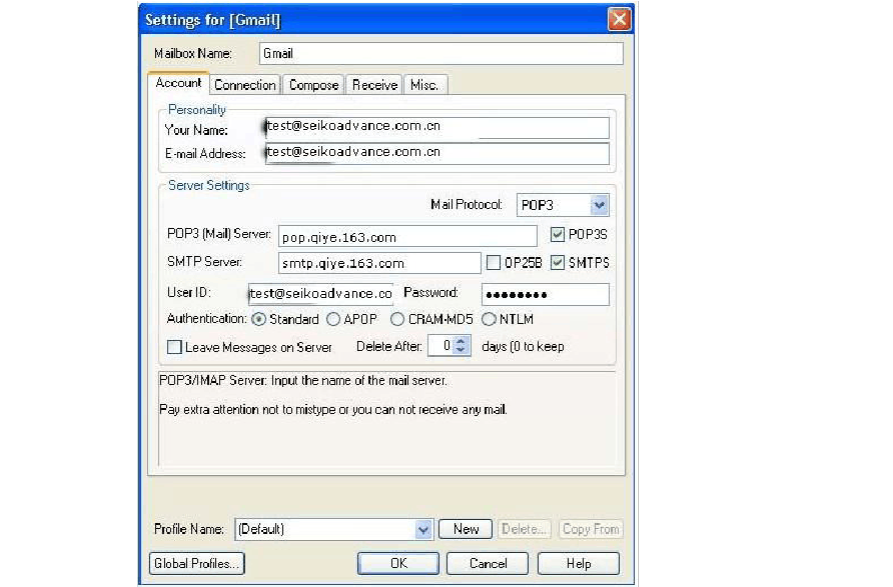Select APOP authentication
Image resolution: width=893 pixels, height=587 pixels.
(334, 320)
